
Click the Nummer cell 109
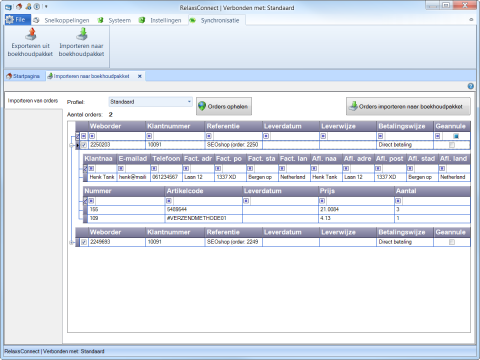(x=127, y=218)
